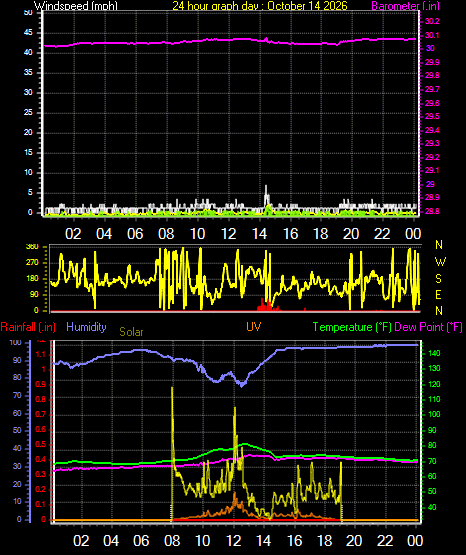Click the 0.5 rainfall axis value
This screenshot has height=555, width=466.
(41, 444)
